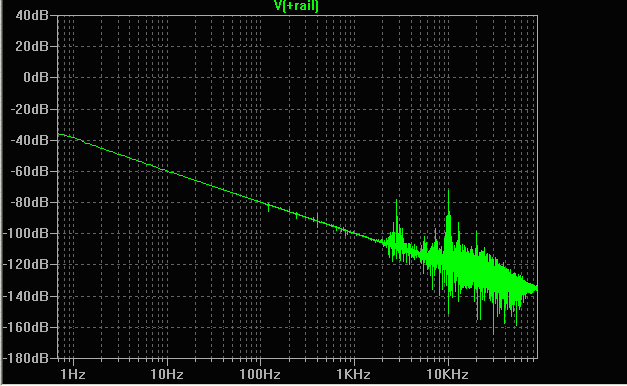Click the 0dB vertical axis label
Image resolution: width=627 pixels, height=386 pixels.
tap(36, 77)
